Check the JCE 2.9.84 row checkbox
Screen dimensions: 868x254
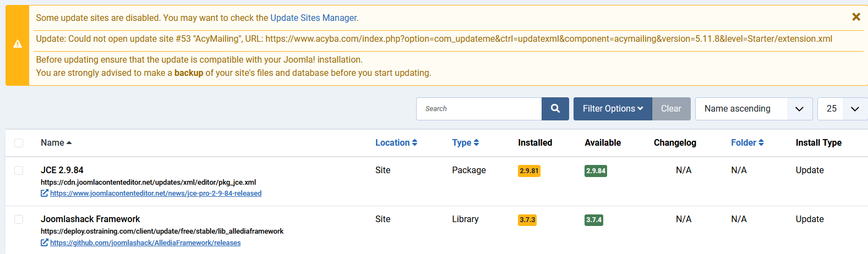point(19,170)
